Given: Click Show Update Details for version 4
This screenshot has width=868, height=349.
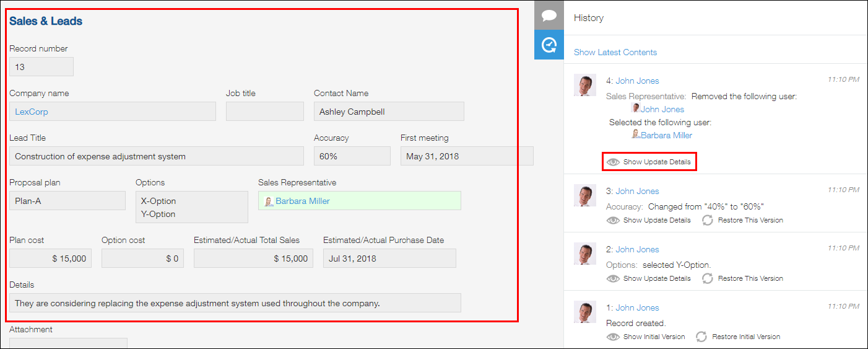Looking at the screenshot, I should click(656, 162).
